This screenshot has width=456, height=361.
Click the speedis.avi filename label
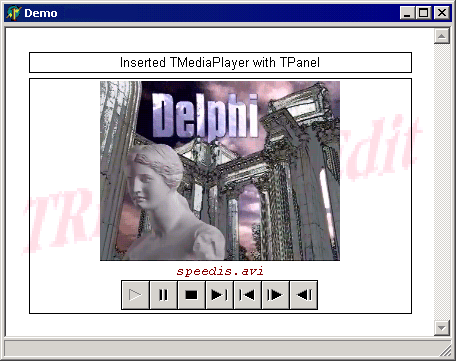point(220,271)
